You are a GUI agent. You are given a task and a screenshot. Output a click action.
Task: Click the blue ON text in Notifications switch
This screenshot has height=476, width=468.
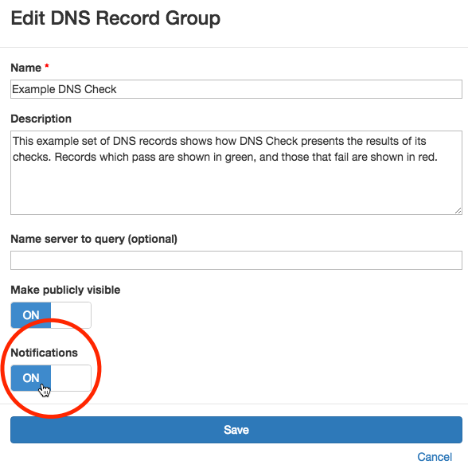(31, 378)
